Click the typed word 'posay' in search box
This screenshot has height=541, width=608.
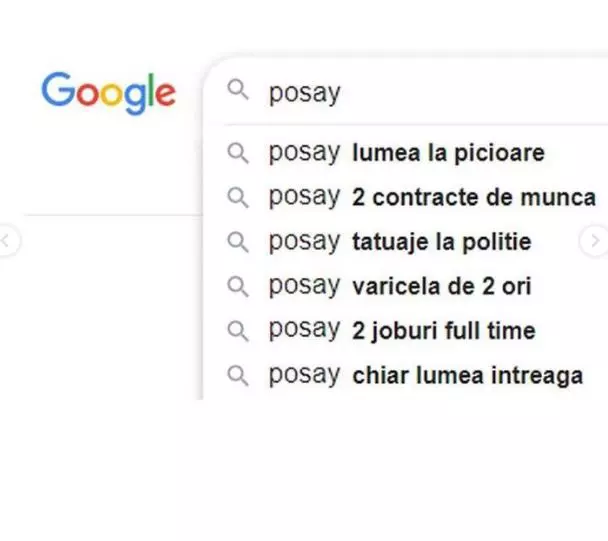[x=304, y=93]
